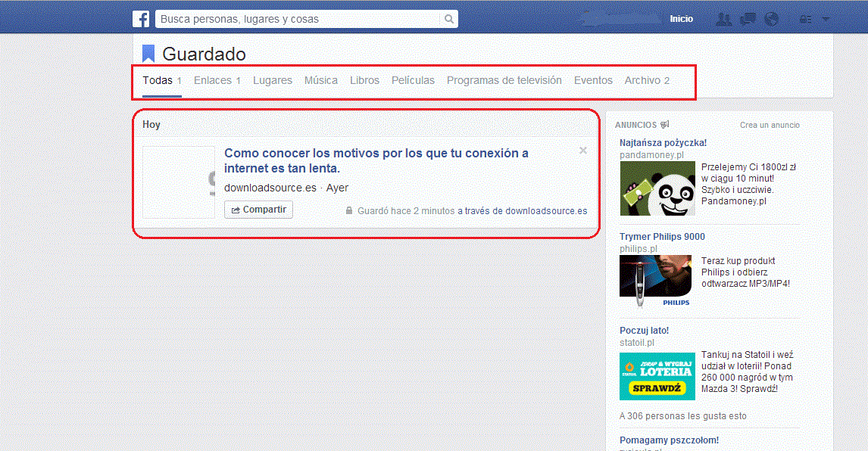Viewport: 868px width, 451px height.
Task: Switch to the Eventos tab
Action: coord(593,81)
